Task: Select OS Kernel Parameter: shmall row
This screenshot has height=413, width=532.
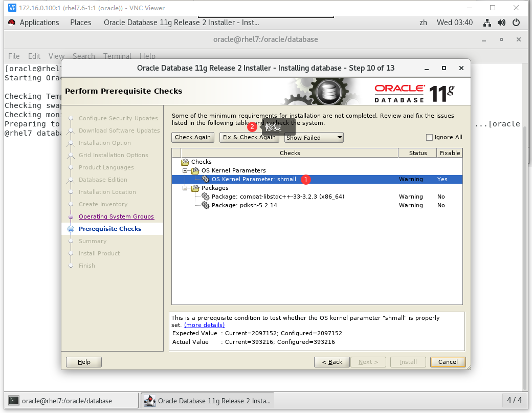Action: coord(317,179)
